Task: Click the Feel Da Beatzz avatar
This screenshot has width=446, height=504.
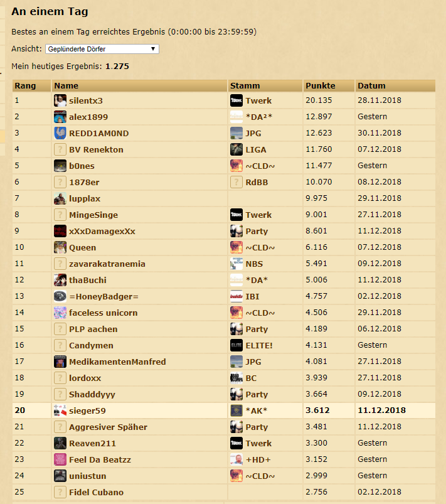Action: tap(60, 459)
